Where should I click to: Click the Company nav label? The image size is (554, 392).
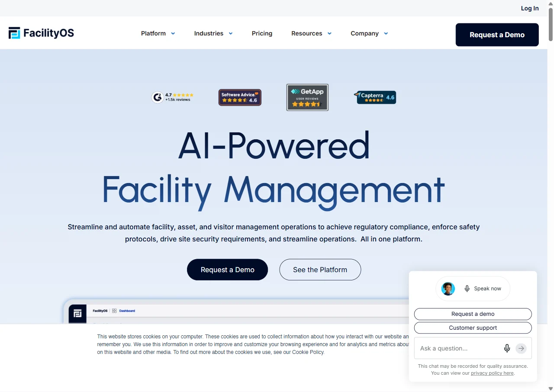pyautogui.click(x=364, y=33)
